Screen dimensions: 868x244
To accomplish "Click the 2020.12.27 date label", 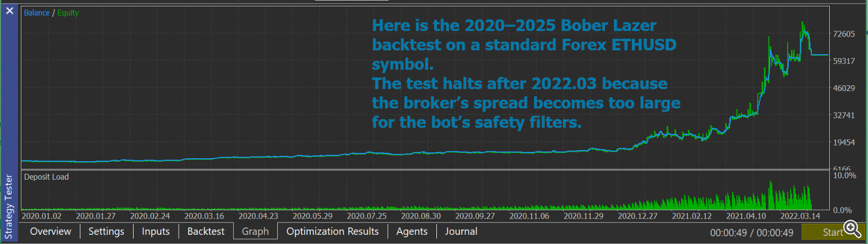I will click(x=639, y=216).
